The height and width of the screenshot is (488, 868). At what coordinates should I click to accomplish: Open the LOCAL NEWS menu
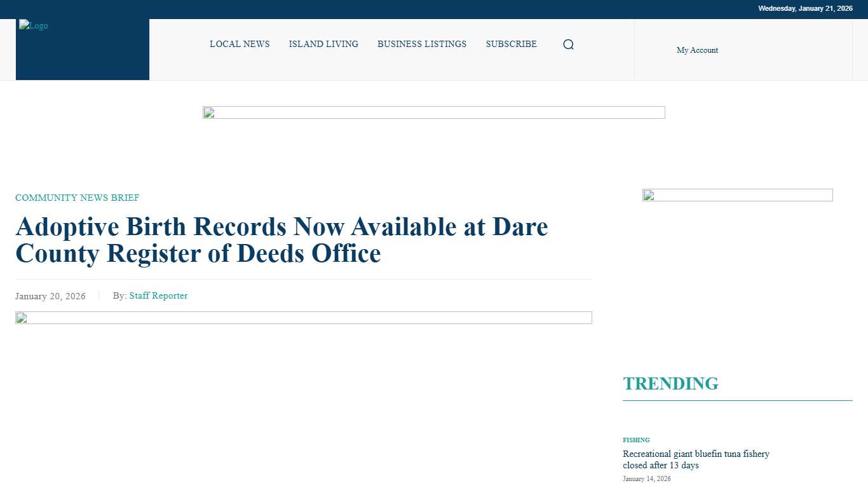pyautogui.click(x=240, y=44)
